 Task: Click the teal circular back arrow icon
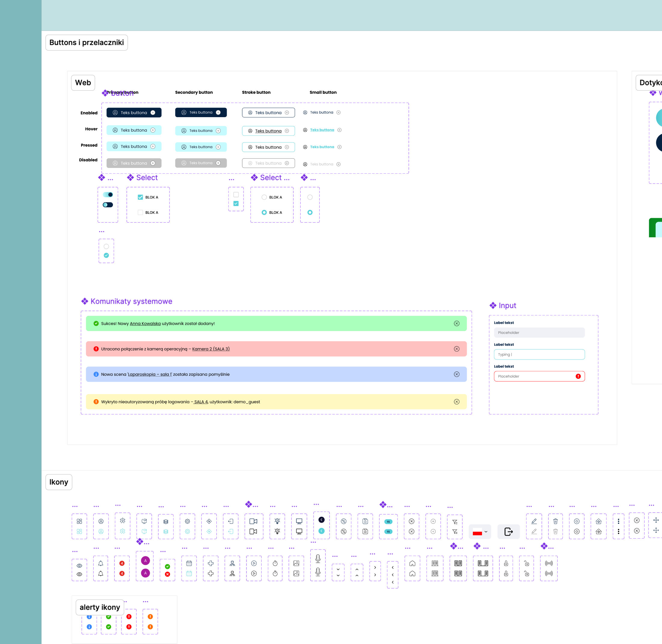click(x=321, y=531)
